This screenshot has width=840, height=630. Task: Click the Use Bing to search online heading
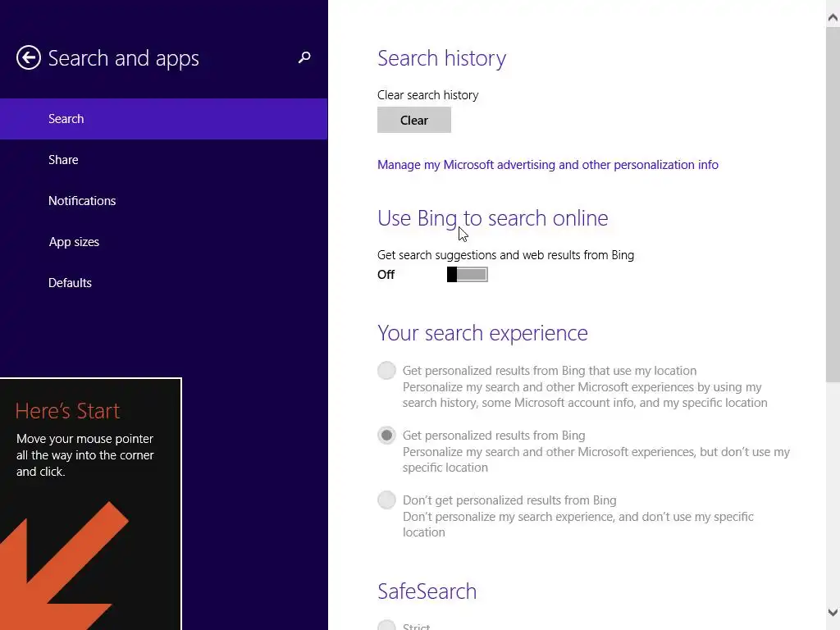(492, 218)
